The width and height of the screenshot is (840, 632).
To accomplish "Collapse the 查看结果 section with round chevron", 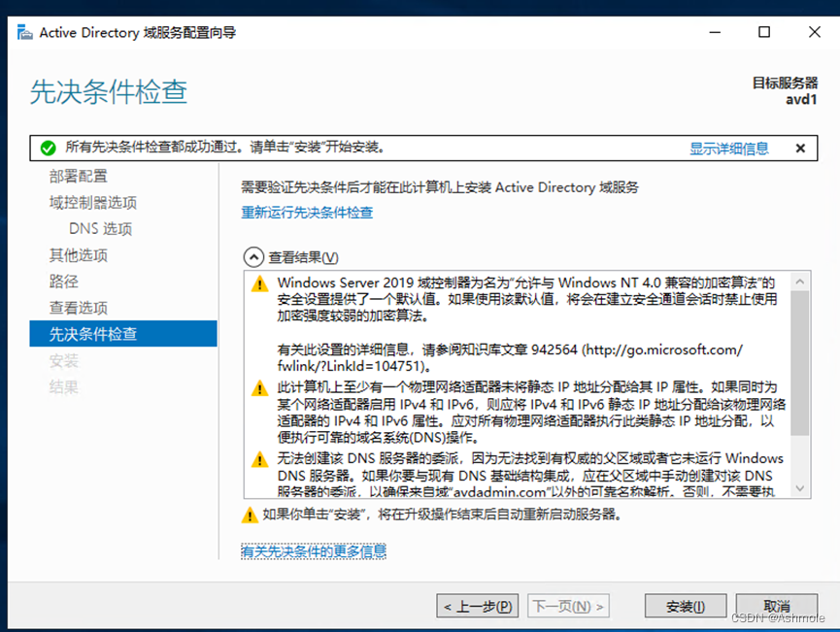I will tap(253, 257).
